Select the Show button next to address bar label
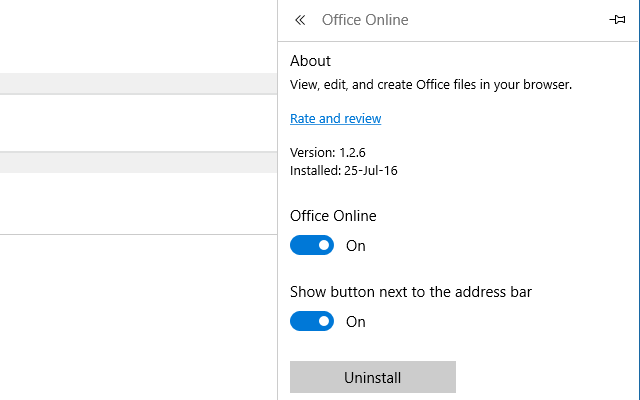640x400 pixels. tap(411, 292)
